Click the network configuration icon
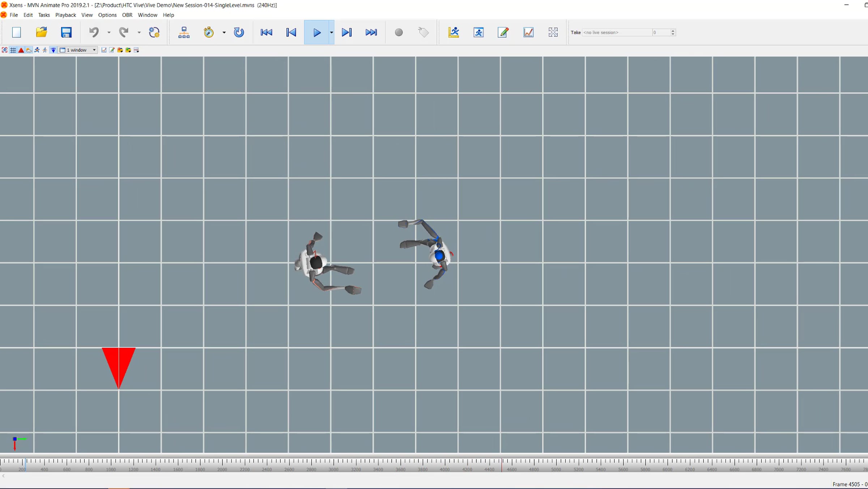This screenshot has height=489, width=868. coord(184,33)
